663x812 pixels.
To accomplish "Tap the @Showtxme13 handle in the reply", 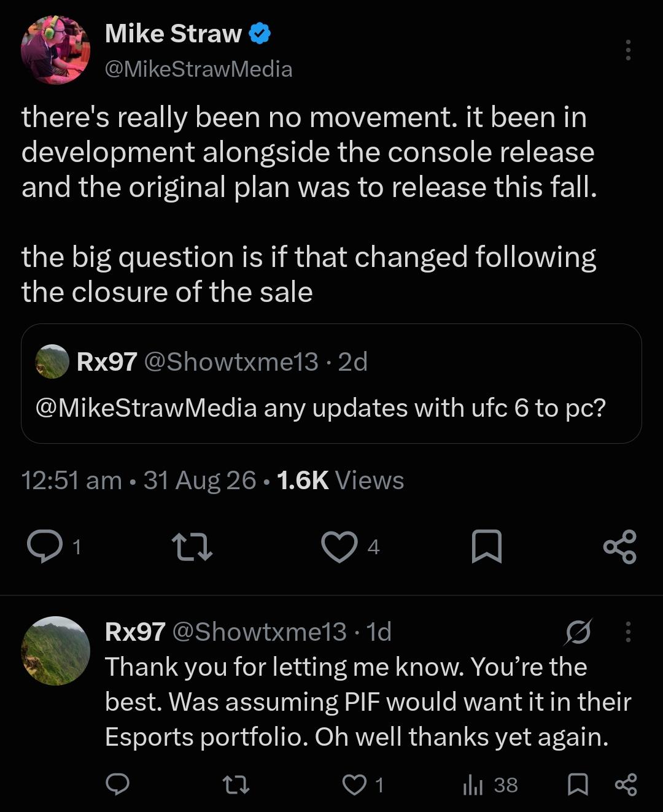I will tap(259, 632).
